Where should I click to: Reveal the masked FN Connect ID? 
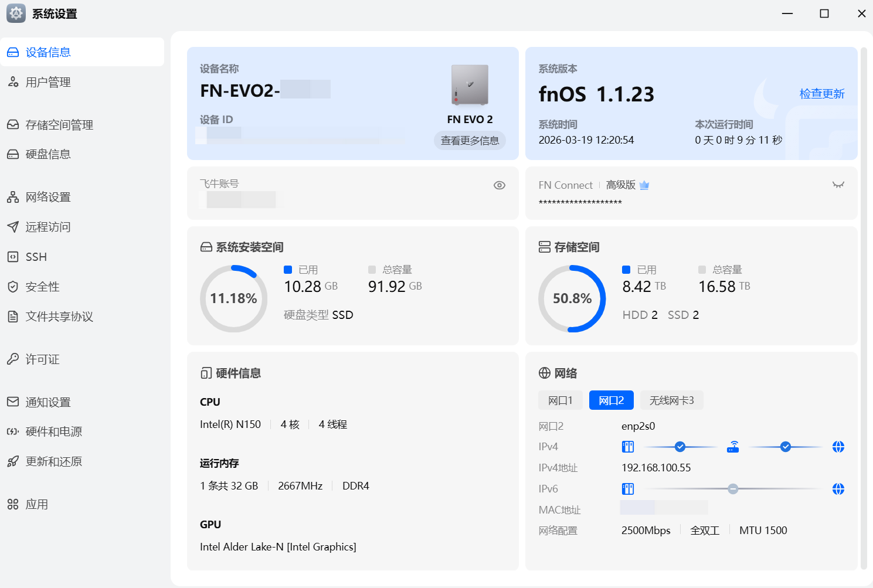click(838, 185)
